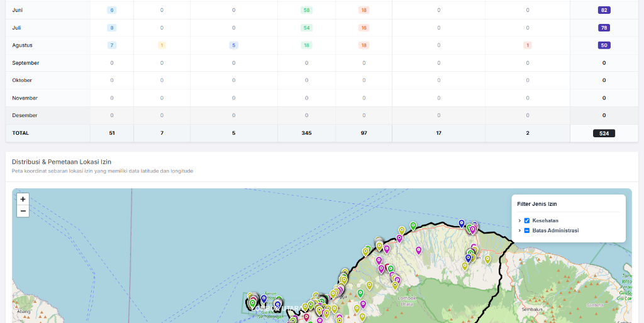644x323 pixels.
Task: Click the Peta koordinat sebaran lokasi subtitle
Action: click(x=103, y=171)
